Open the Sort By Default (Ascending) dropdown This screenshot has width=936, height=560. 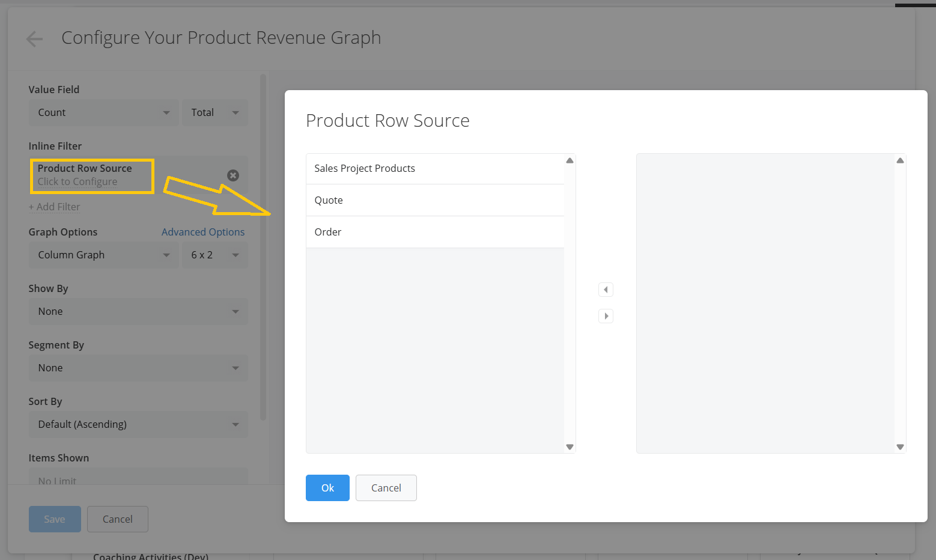point(138,424)
